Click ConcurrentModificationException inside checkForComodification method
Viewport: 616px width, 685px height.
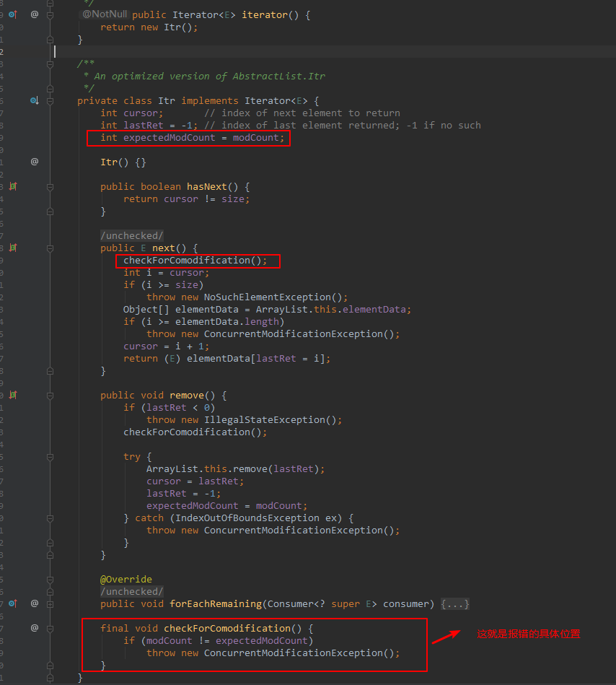[x=294, y=653]
